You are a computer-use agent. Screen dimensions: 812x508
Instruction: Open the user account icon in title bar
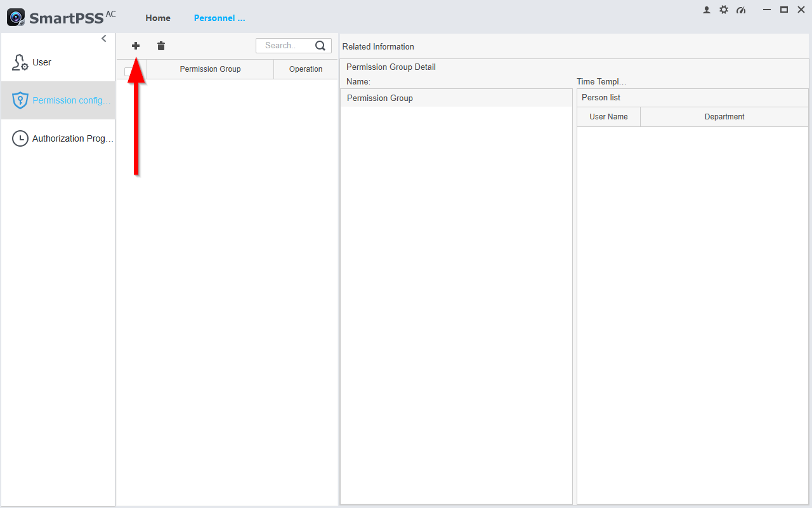[x=707, y=10]
